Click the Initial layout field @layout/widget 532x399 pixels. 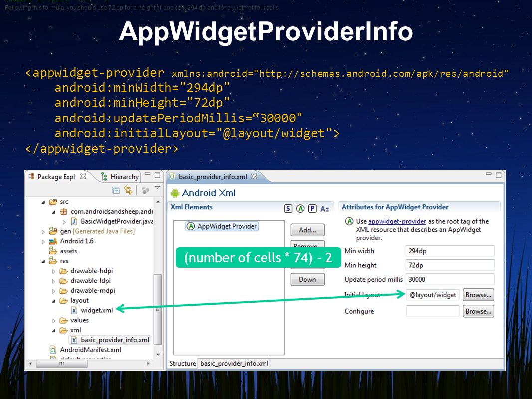(x=433, y=295)
